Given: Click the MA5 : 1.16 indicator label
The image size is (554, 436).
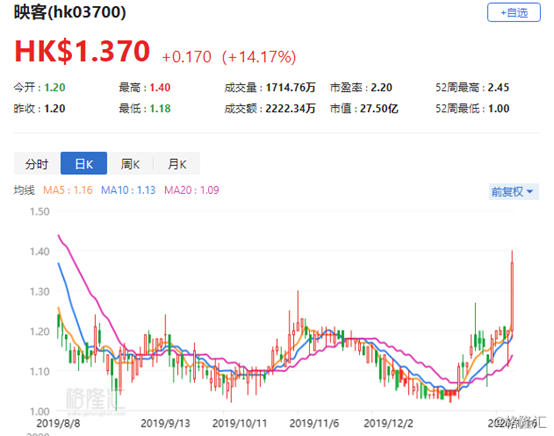Looking at the screenshot, I should click(x=67, y=190).
